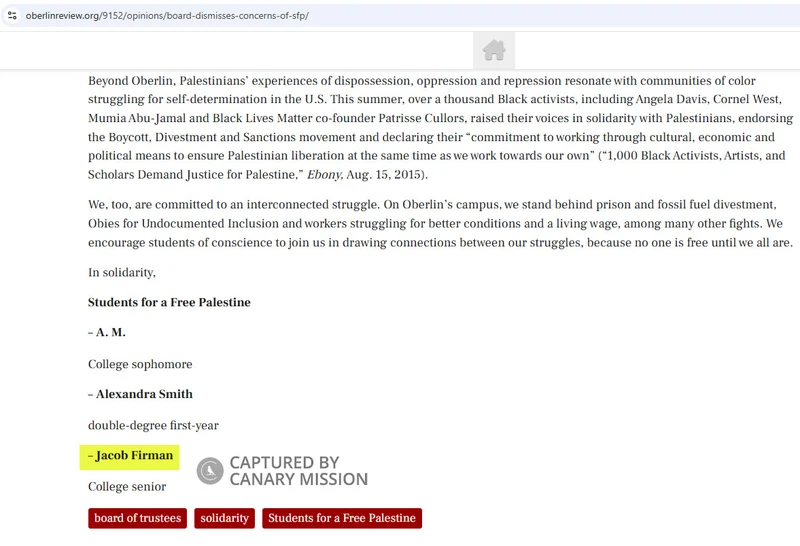Click the "College sophomore" line
Image resolution: width=800 pixels, height=546 pixels.
140,364
